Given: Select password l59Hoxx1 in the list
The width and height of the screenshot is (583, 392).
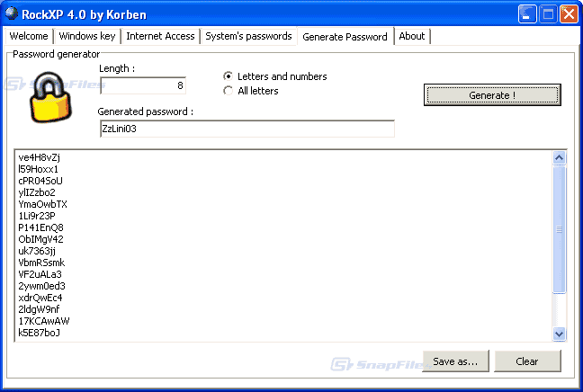Looking at the screenshot, I should [x=39, y=169].
